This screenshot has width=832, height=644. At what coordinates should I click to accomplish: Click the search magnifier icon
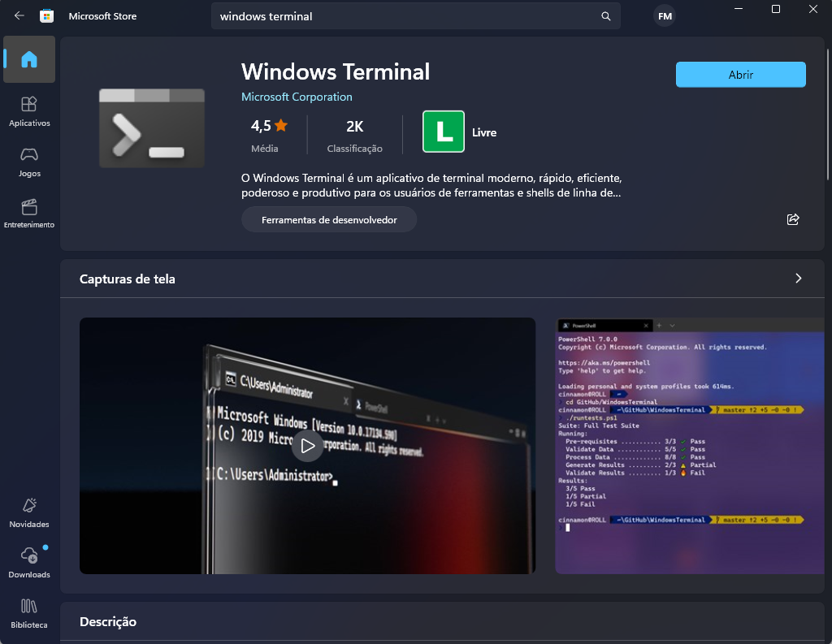(605, 16)
